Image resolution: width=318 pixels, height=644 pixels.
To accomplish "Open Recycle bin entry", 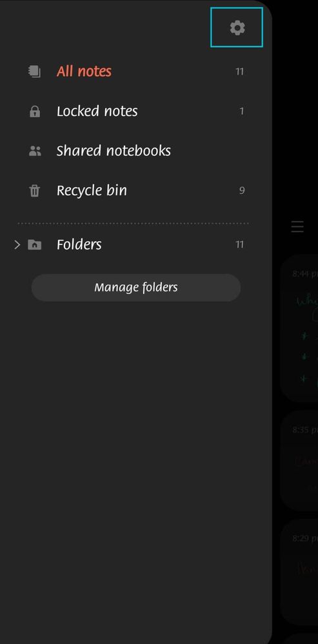I will point(135,191).
